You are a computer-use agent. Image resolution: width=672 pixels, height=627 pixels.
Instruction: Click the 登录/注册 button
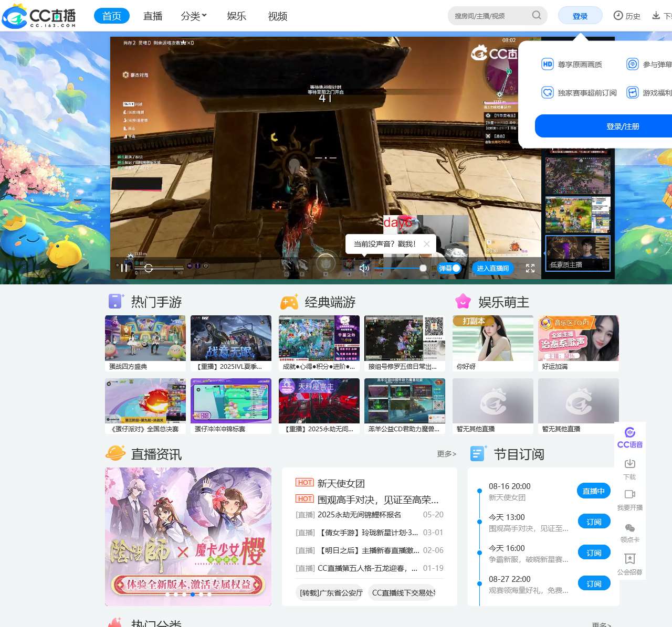[622, 126]
